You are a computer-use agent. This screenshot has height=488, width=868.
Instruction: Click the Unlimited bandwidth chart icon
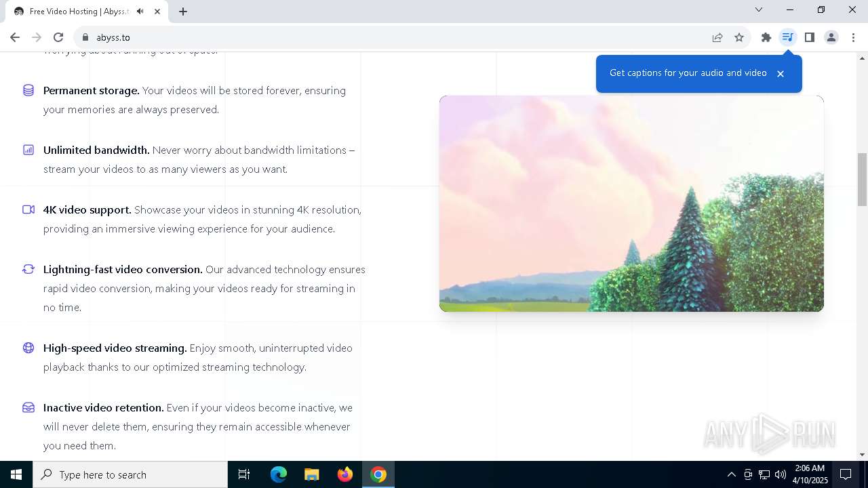28,150
